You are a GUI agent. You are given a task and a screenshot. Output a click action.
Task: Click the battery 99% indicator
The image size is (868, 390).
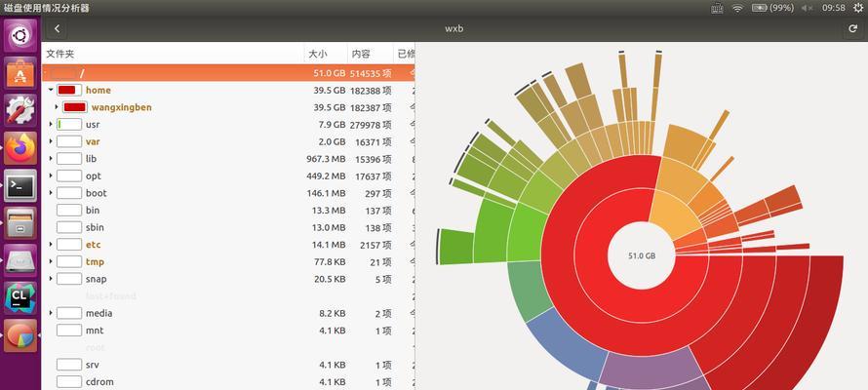tap(772, 8)
